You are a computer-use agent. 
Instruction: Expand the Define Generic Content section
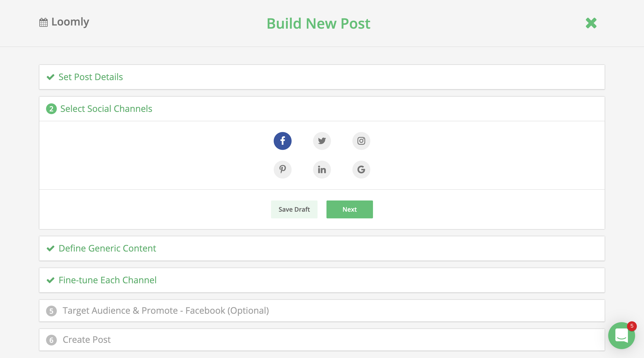(107, 248)
